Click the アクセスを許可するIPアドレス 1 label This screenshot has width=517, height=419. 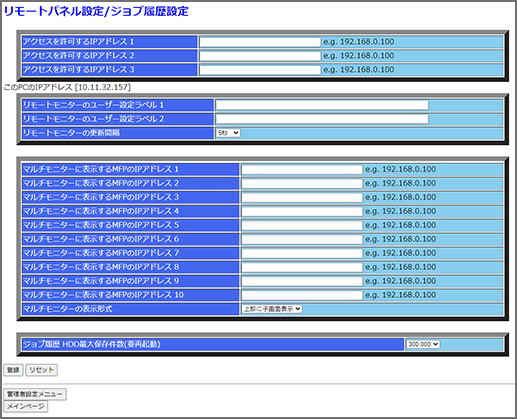tap(78, 42)
